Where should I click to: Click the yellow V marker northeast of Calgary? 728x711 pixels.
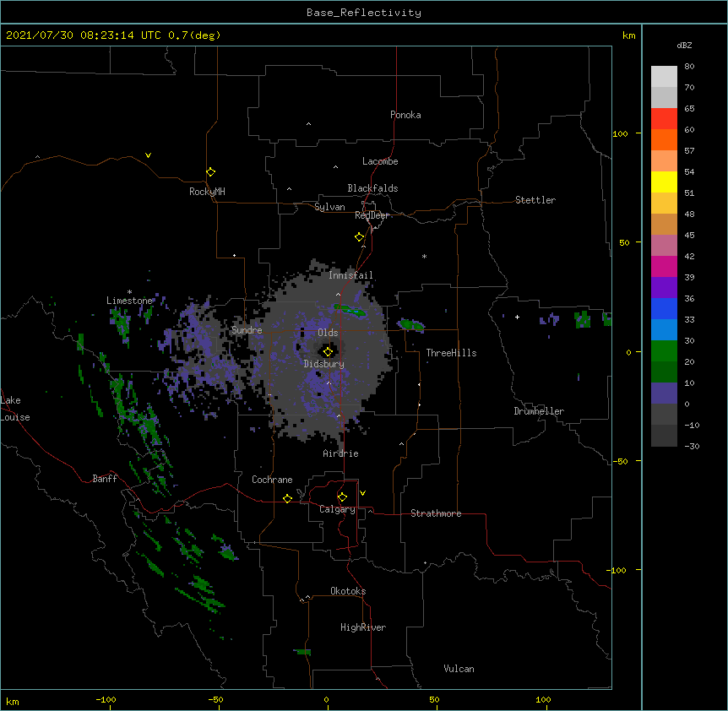tap(362, 493)
